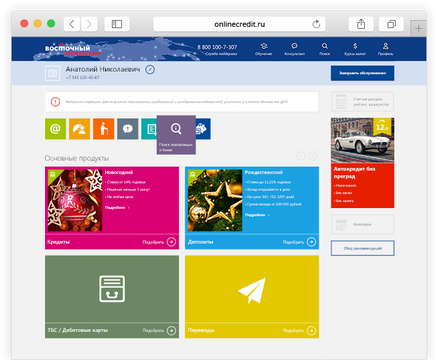The width and height of the screenshot is (438, 360).
Task: Click the finish-service blue button
Action: 362,73
